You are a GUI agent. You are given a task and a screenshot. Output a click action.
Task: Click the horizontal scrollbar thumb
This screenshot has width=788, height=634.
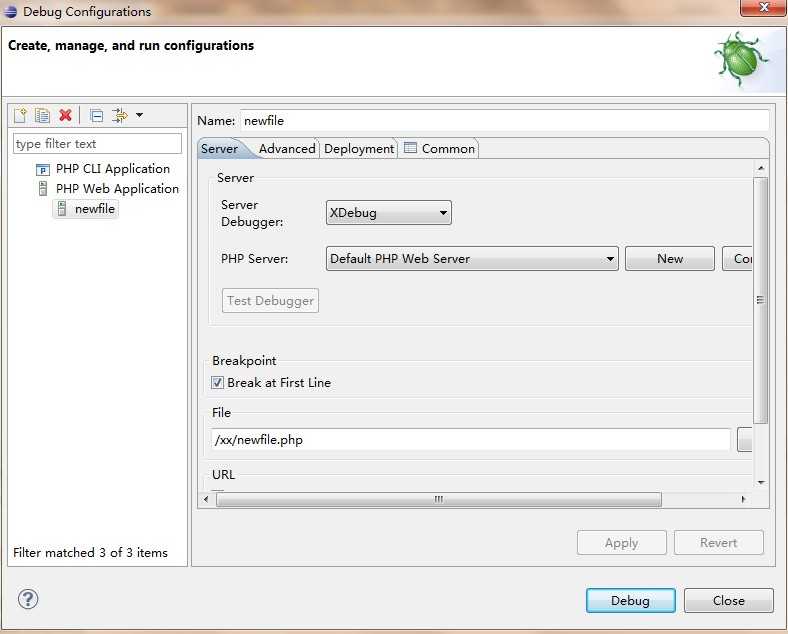tap(439, 499)
